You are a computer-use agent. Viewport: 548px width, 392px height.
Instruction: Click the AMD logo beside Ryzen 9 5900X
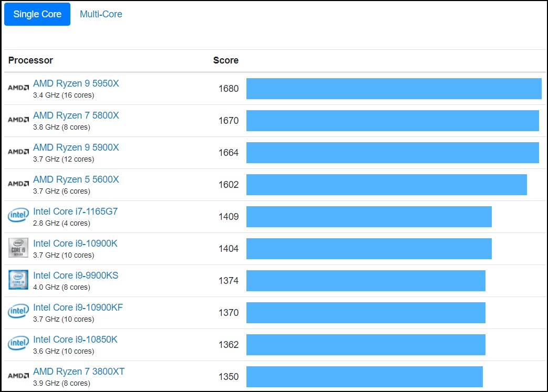18,152
